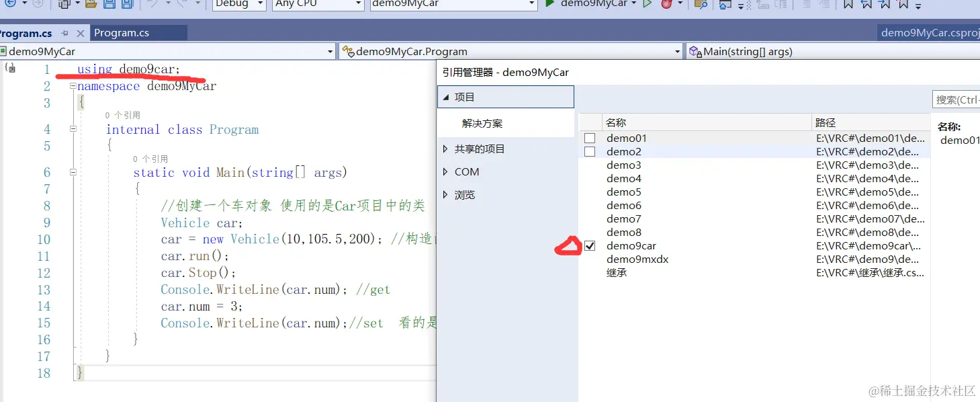Click the Undo arrow icon
980x402 pixels.
tap(152, 3)
